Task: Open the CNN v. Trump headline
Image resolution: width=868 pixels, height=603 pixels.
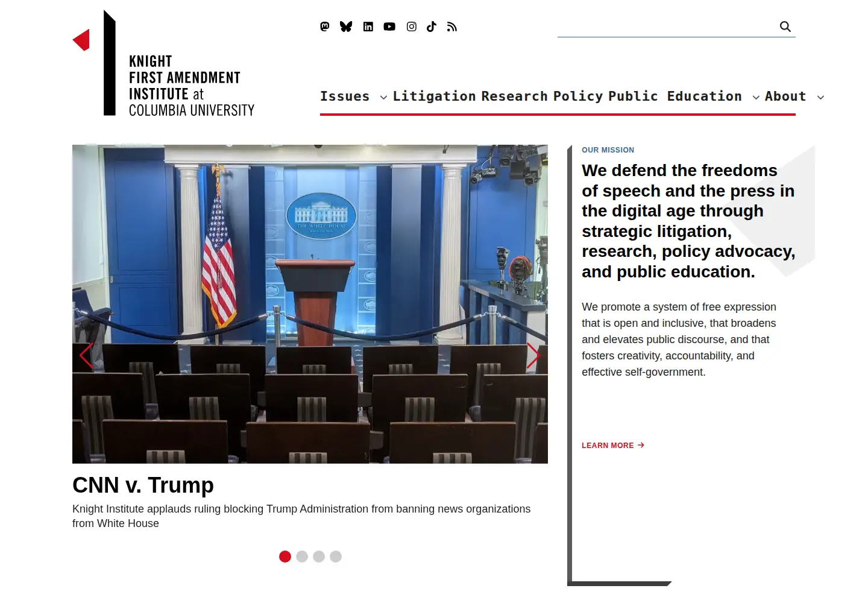Action: tap(143, 485)
